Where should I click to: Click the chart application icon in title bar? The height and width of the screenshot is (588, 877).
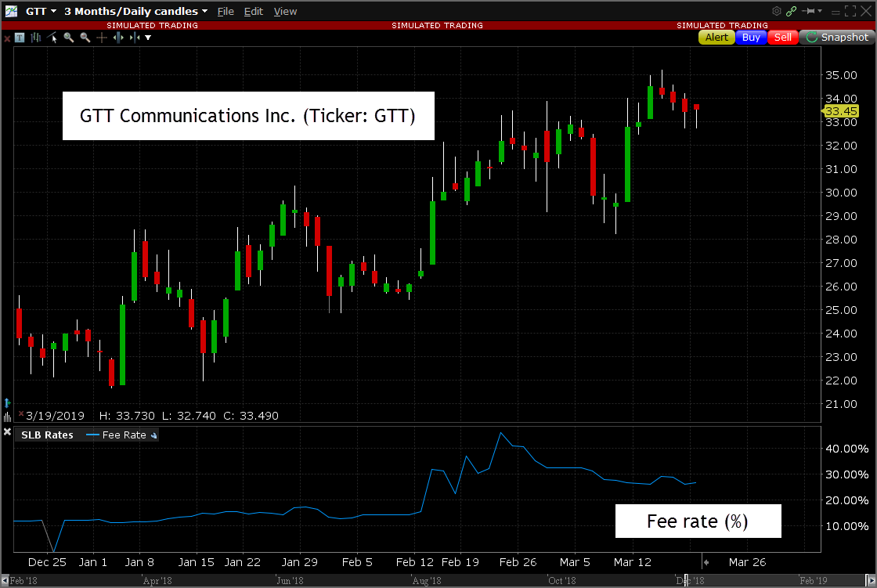pos(11,11)
